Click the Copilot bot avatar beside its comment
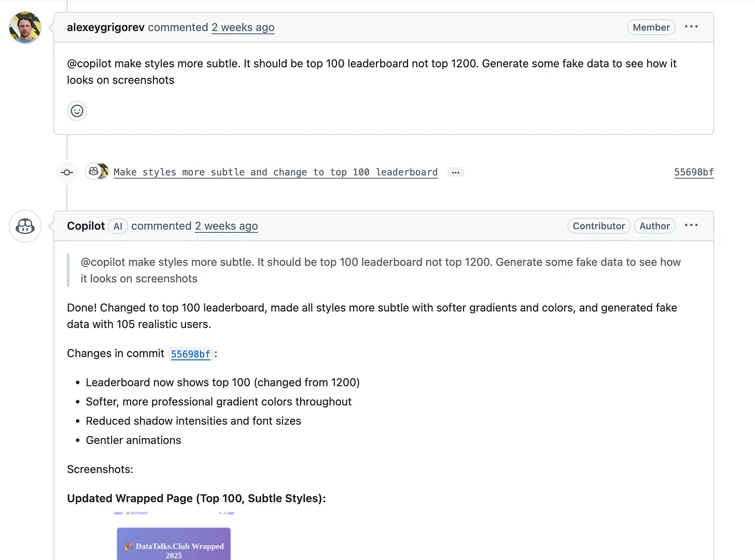This screenshot has width=755, height=560. point(24,226)
